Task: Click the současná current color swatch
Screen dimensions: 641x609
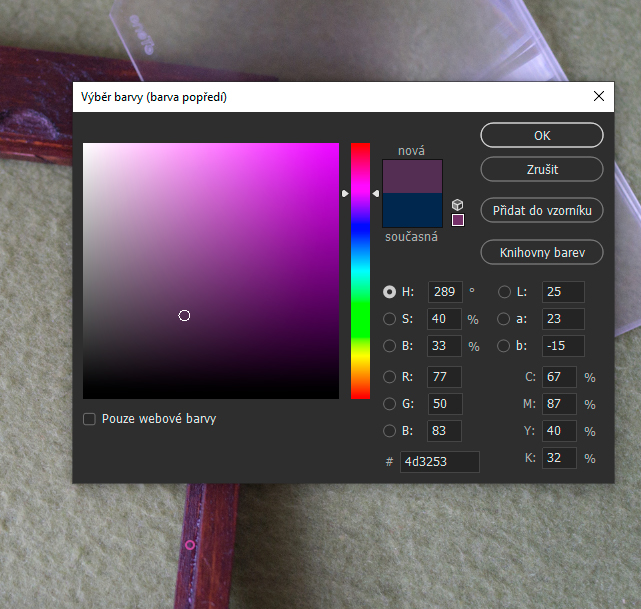Action: [412, 211]
